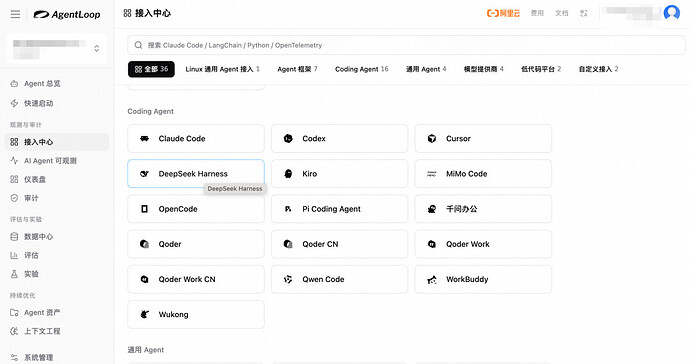
Task: Open 审计 in sidebar
Action: (x=57, y=198)
